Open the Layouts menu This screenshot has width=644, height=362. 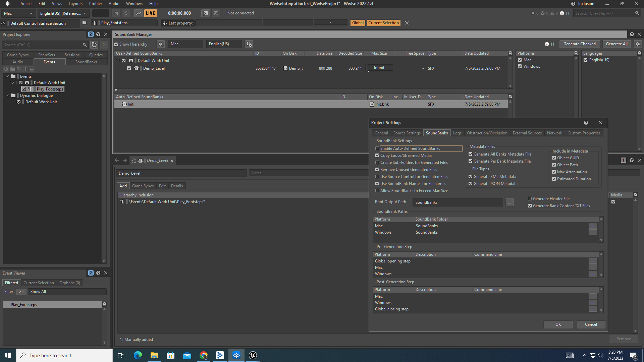(x=75, y=4)
